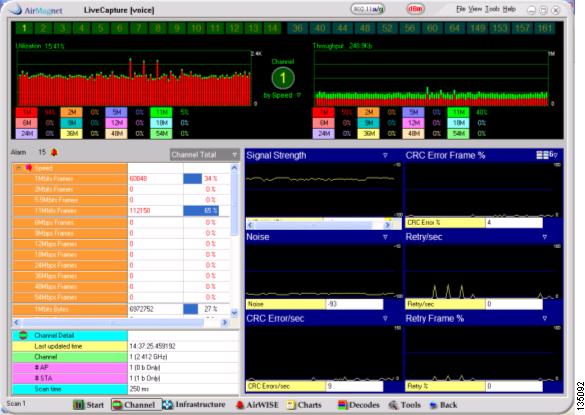Image resolution: width=585 pixels, height=415 pixels.
Task: Select channel 11 in the channel bar
Action: click(x=215, y=28)
